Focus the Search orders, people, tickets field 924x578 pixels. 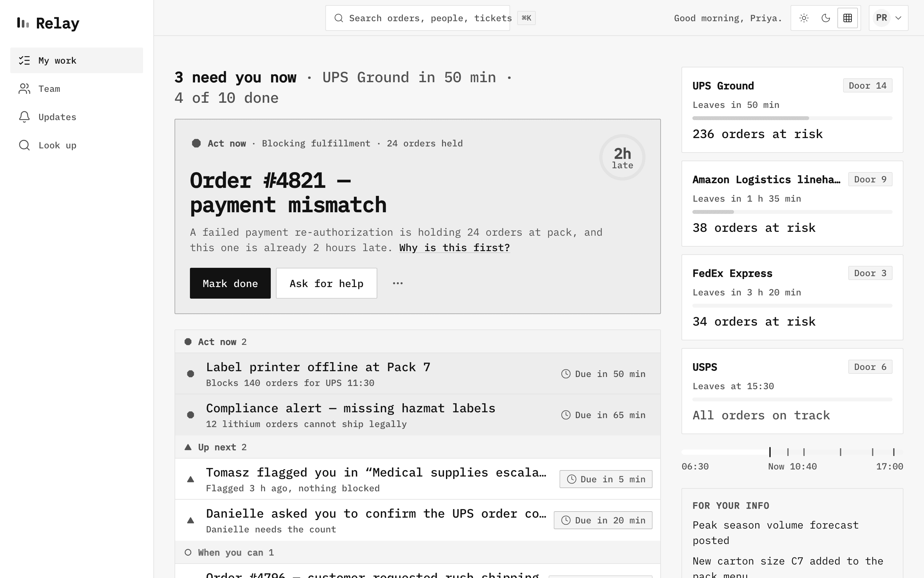coord(417,18)
